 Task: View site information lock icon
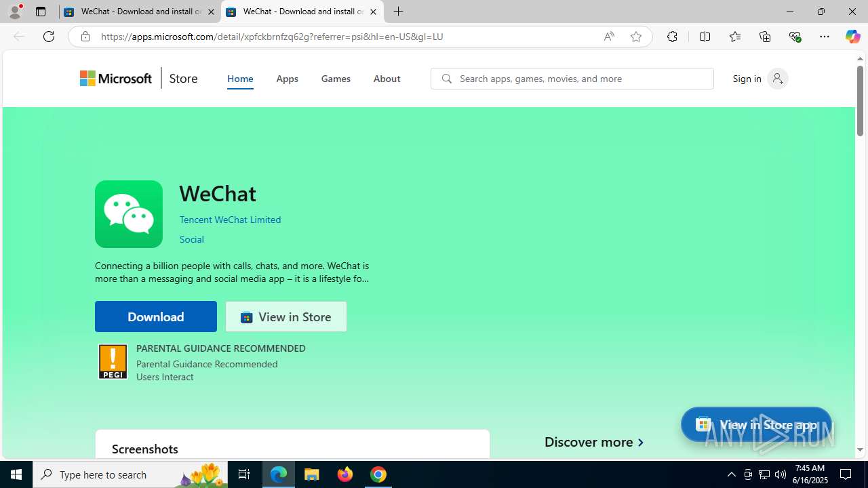pyautogui.click(x=85, y=37)
